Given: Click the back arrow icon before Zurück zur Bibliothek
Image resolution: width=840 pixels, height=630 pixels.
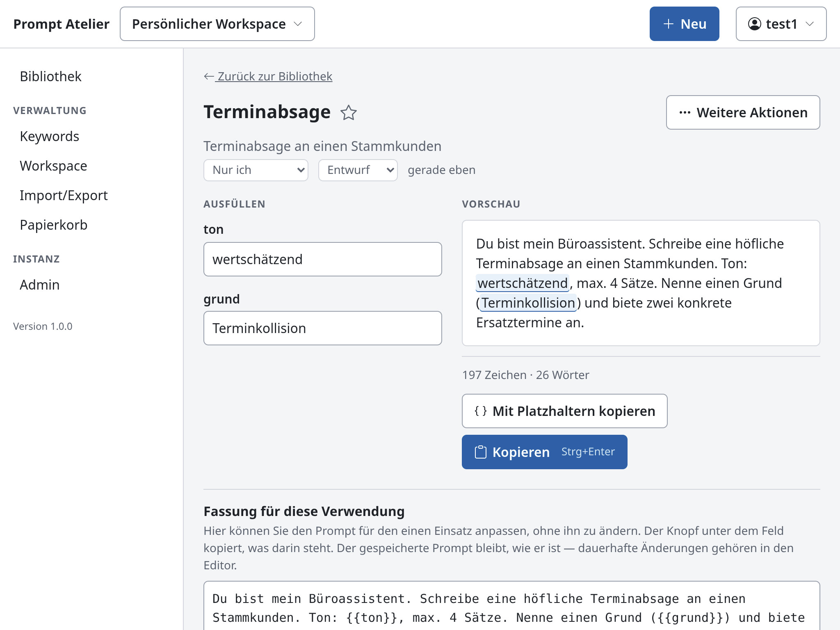Looking at the screenshot, I should coord(209,76).
